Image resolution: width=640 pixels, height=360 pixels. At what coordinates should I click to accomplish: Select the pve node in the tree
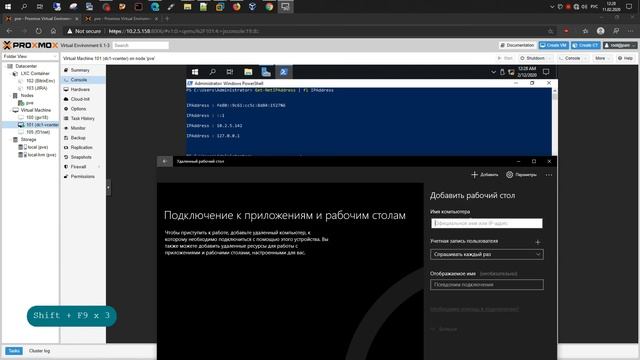pos(29,103)
